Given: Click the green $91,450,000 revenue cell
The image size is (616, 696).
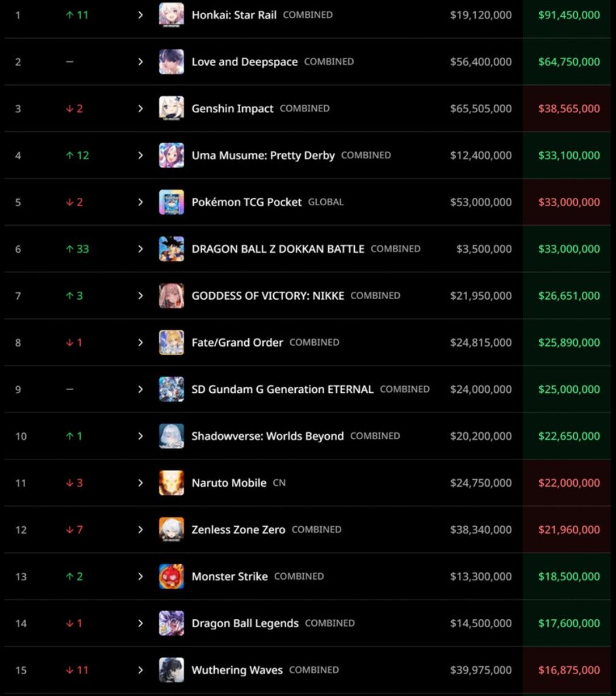Looking at the screenshot, I should click(568, 14).
